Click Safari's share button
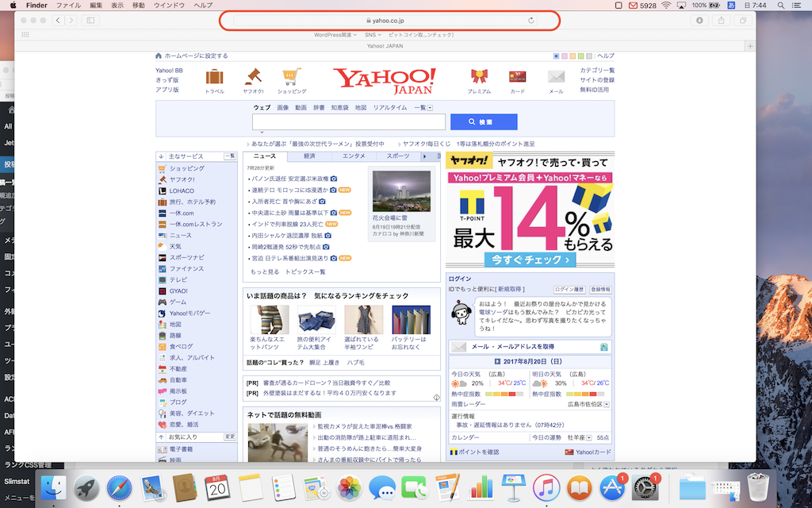Screen dimensions: 812x508 (721, 20)
